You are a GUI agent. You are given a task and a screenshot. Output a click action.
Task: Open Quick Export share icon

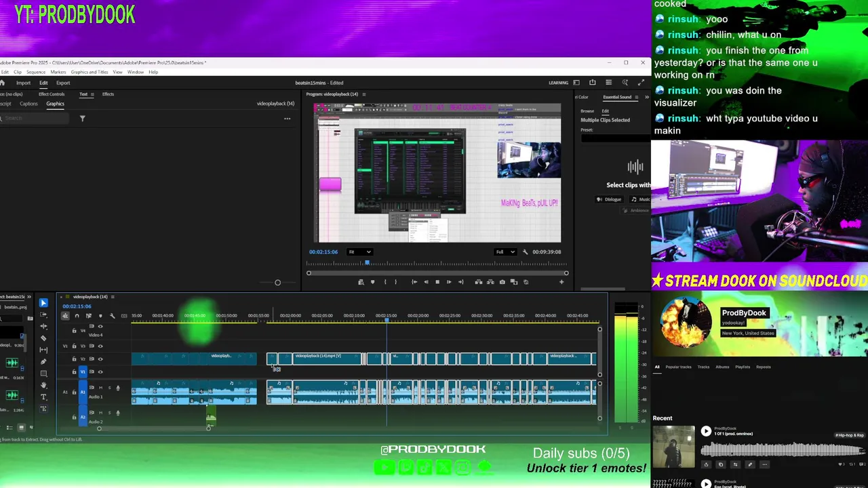point(592,83)
